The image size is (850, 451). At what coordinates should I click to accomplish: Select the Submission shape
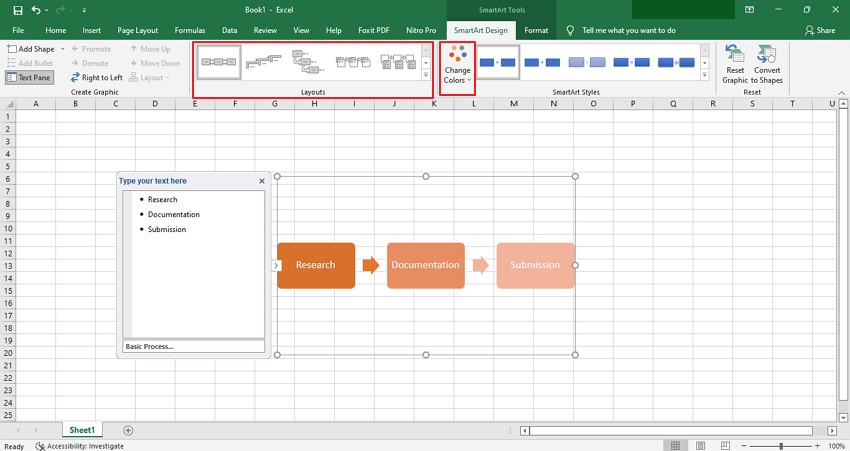(x=536, y=266)
